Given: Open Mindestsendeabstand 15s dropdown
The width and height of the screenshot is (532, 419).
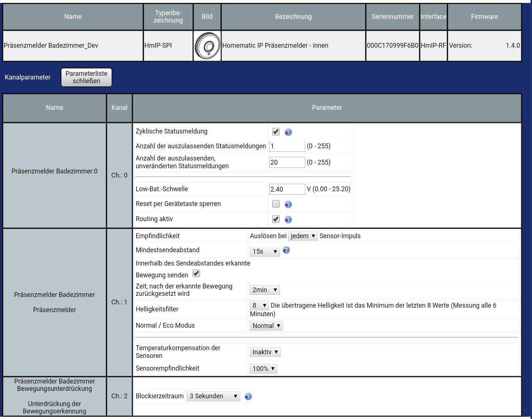Looking at the screenshot, I should click(x=265, y=251).
